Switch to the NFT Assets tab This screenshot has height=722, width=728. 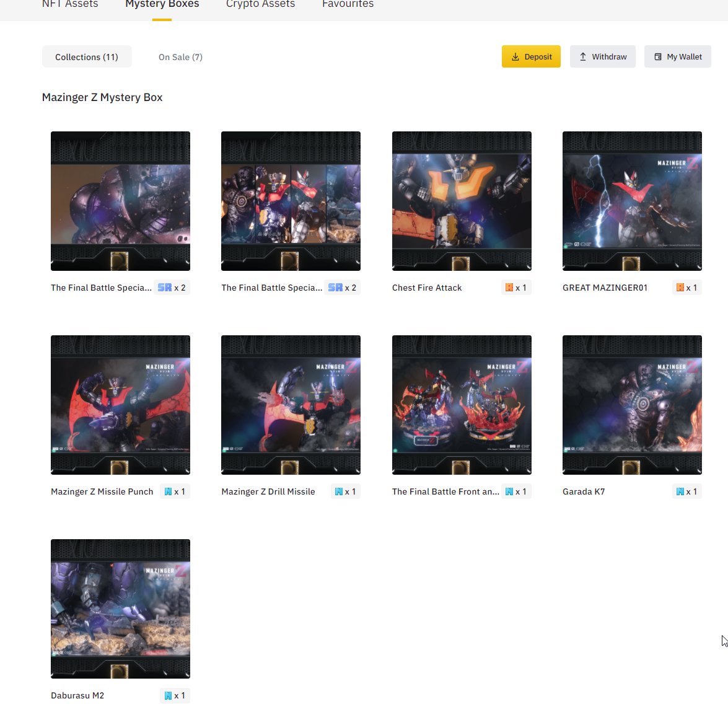click(70, 4)
